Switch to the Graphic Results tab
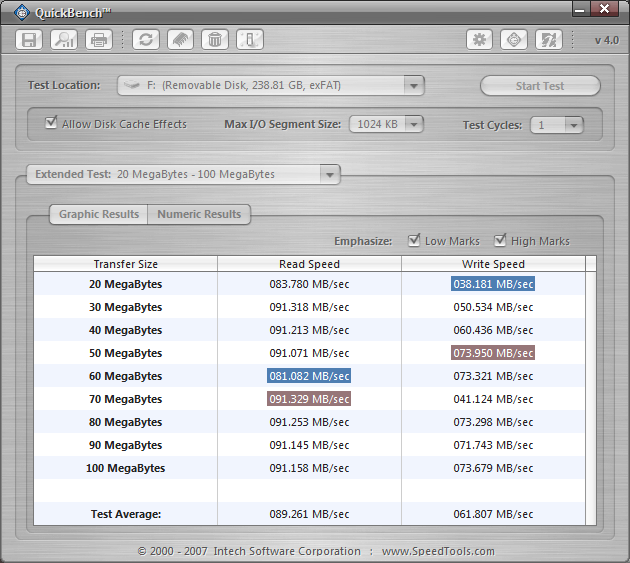The image size is (630, 563). coord(98,214)
